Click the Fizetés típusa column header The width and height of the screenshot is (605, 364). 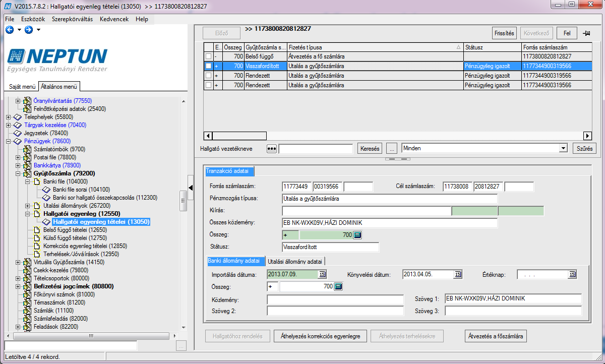pyautogui.click(x=375, y=47)
